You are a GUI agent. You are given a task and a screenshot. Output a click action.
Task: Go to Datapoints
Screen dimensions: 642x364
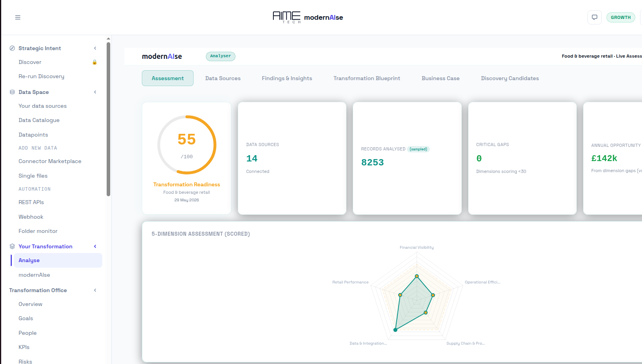pos(33,135)
